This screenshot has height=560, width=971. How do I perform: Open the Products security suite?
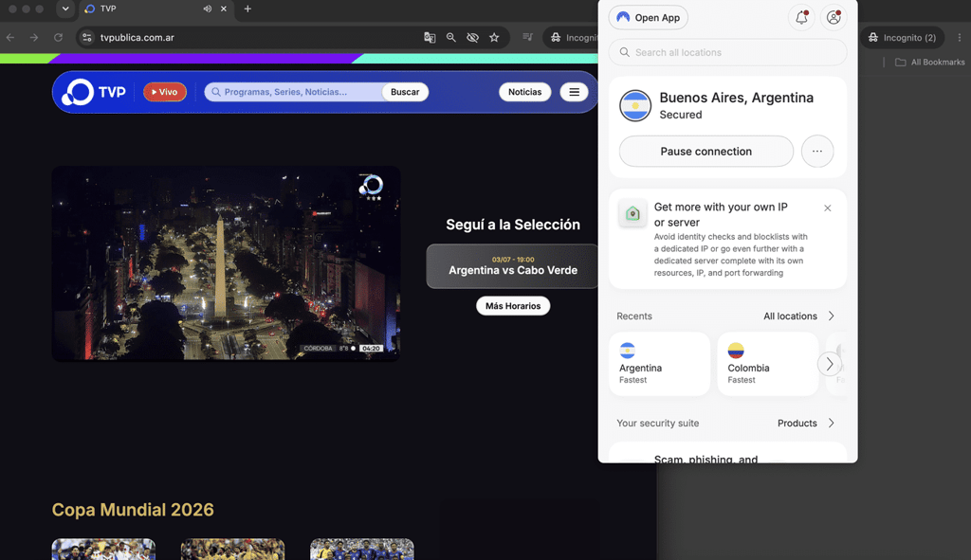pos(806,424)
